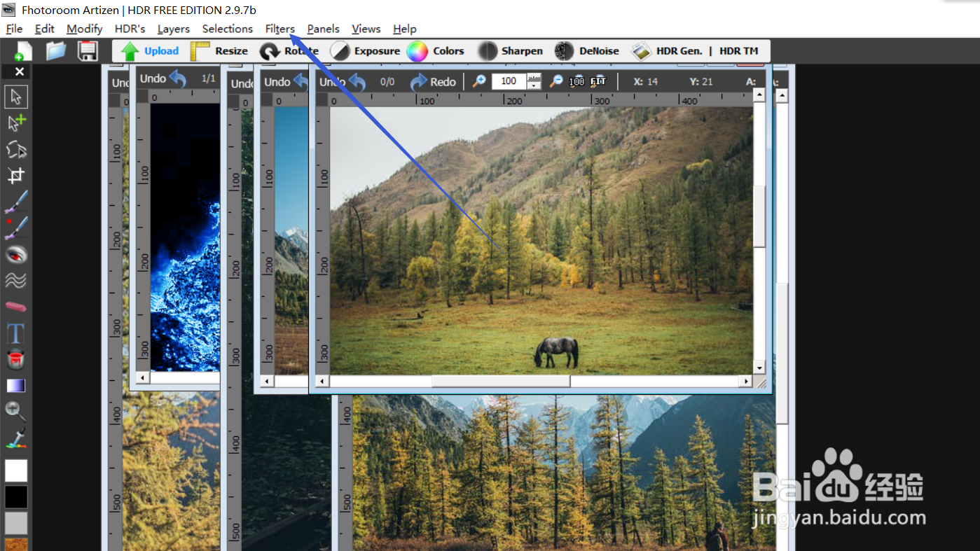The image size is (980, 551).
Task: Select the red paint bucket fill tool
Action: tap(16, 359)
